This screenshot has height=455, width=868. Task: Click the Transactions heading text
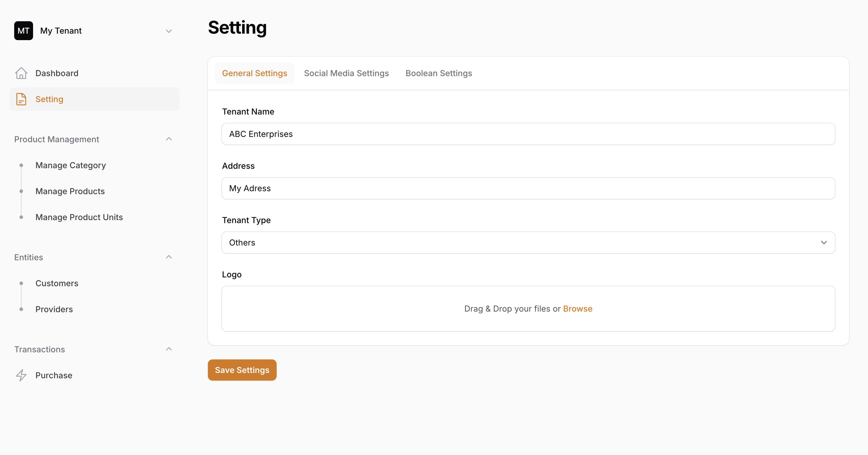click(40, 349)
